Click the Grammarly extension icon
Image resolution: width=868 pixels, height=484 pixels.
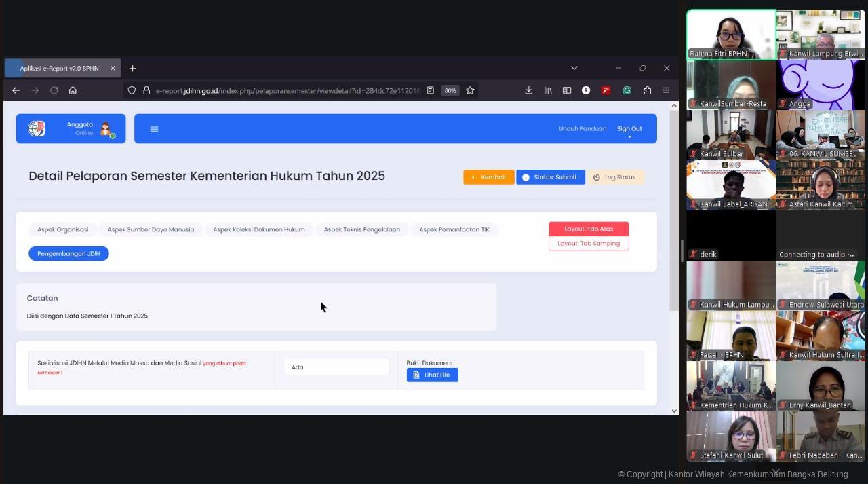point(627,90)
